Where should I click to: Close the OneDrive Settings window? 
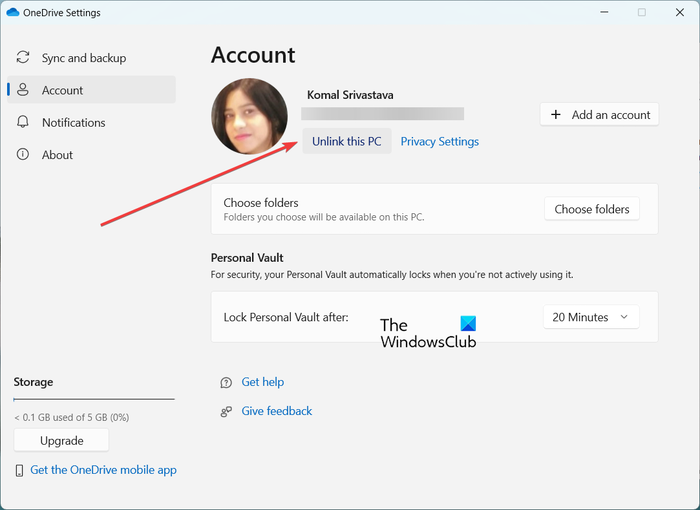(679, 12)
